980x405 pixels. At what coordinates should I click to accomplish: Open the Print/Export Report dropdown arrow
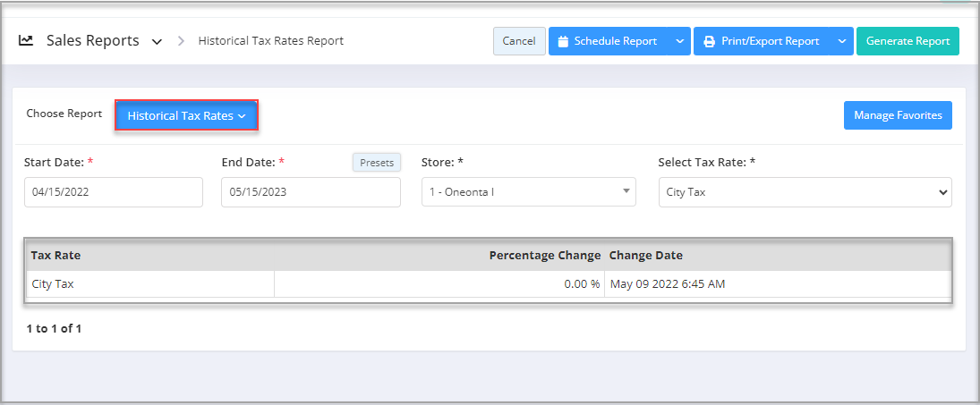coord(841,41)
